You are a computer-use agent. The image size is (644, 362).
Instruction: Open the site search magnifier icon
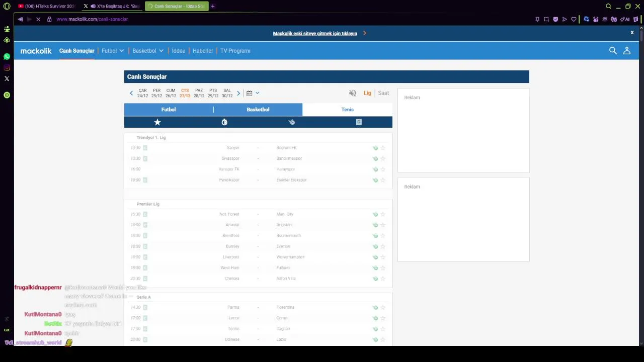point(613,50)
